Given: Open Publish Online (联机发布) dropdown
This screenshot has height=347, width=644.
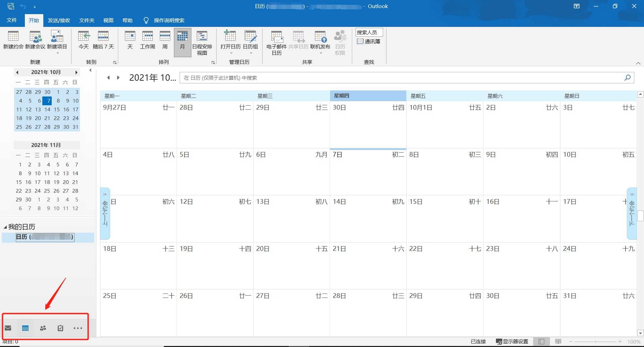Looking at the screenshot, I should tap(320, 42).
